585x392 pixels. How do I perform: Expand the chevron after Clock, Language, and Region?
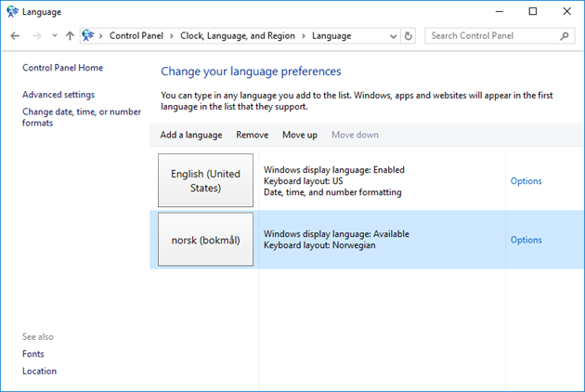pos(304,36)
